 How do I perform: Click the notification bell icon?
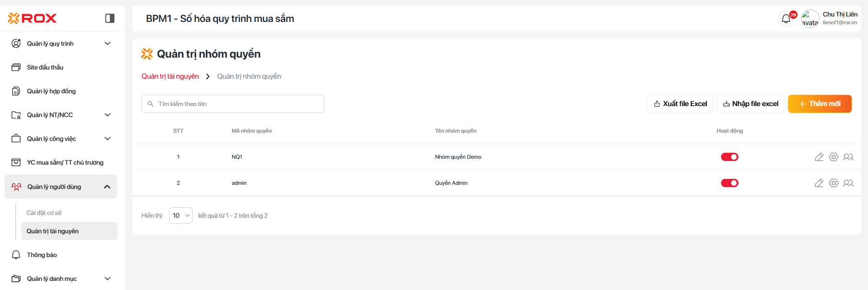click(x=786, y=19)
